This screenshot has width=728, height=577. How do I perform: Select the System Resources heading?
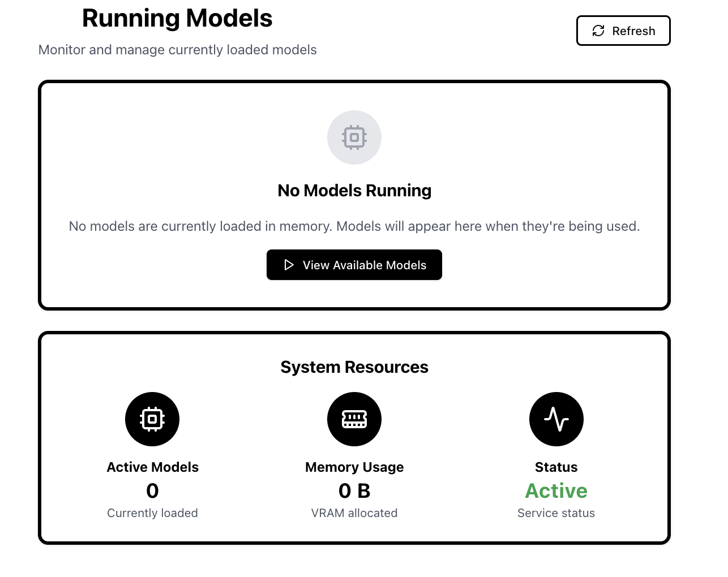354,367
